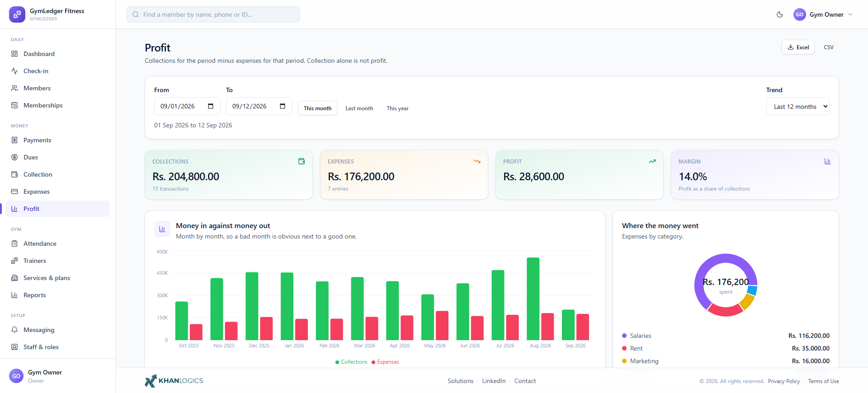
Task: Click the Members people icon
Action: tap(14, 88)
